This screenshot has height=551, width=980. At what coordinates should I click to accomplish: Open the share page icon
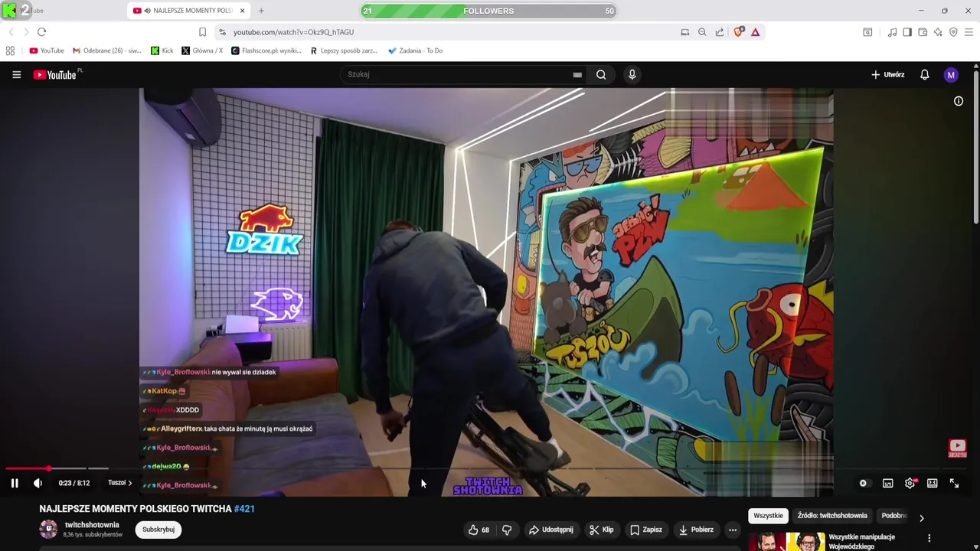point(720,32)
